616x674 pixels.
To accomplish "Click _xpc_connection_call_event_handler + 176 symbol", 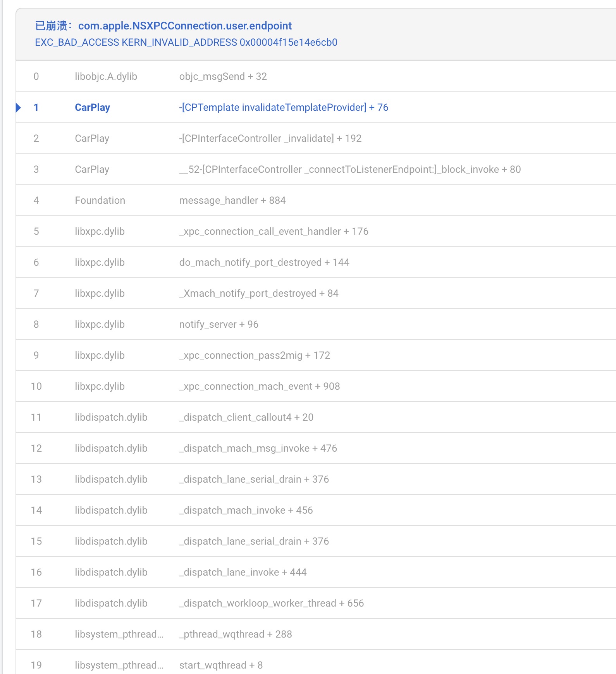I will click(x=274, y=231).
